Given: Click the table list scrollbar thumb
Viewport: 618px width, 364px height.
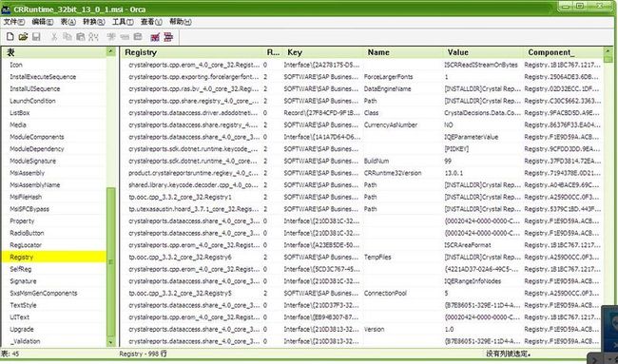Looking at the screenshot, I should tap(111, 262).
